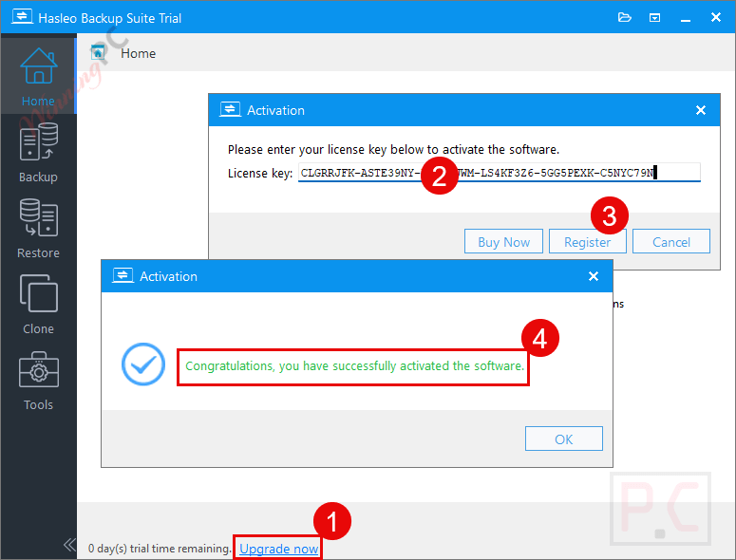This screenshot has width=736, height=560.
Task: Click the Home breadcrumb icon
Action: [98, 53]
